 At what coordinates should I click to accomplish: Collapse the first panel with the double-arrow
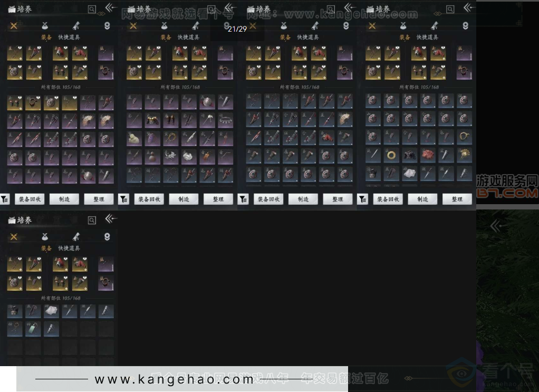point(111,7)
